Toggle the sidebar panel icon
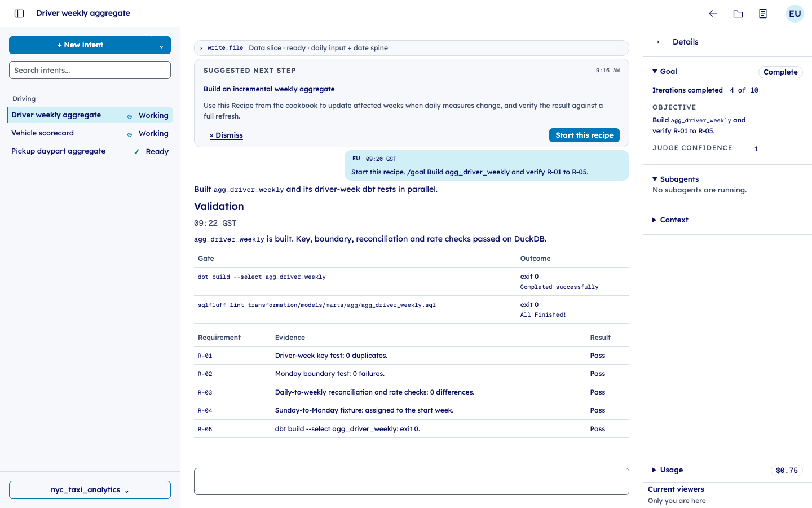Viewport: 812px width, 508px height. tap(19, 14)
